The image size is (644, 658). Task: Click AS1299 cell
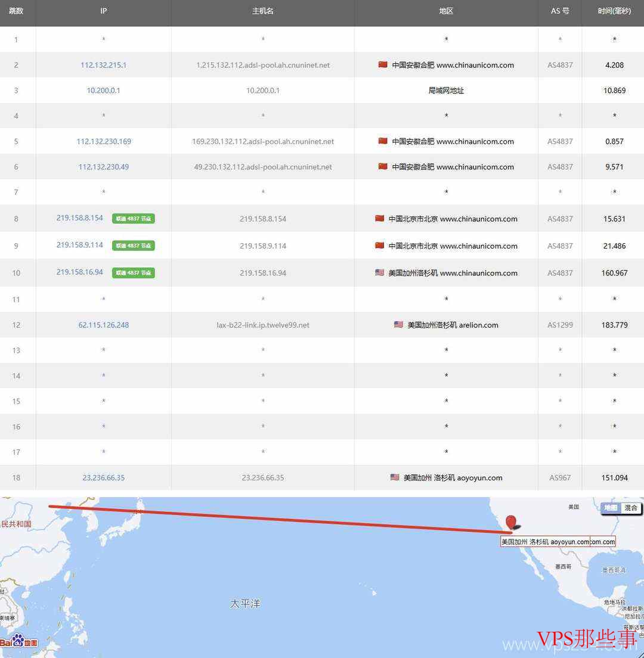[560, 325]
